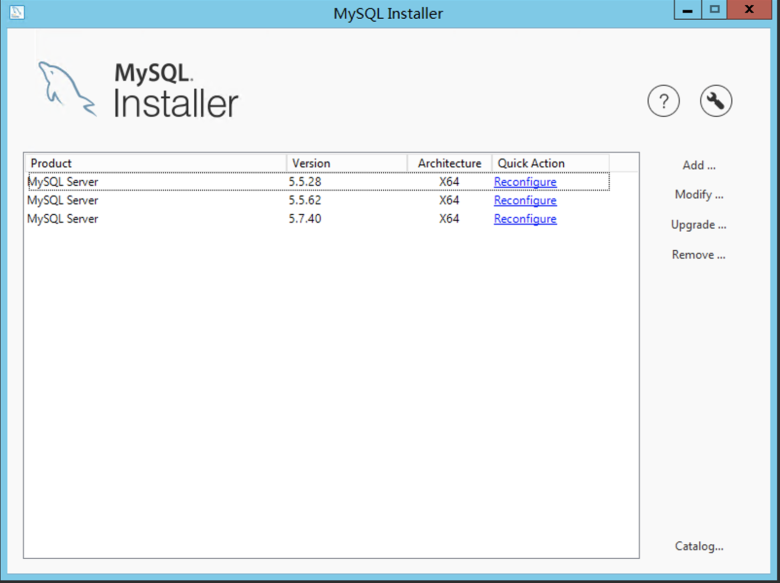Viewport: 780px width, 583px height.
Task: Click the Architecture column header
Action: pyautogui.click(x=449, y=163)
